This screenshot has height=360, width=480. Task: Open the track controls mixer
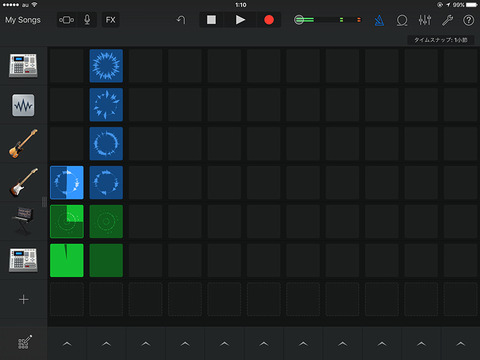click(425, 20)
